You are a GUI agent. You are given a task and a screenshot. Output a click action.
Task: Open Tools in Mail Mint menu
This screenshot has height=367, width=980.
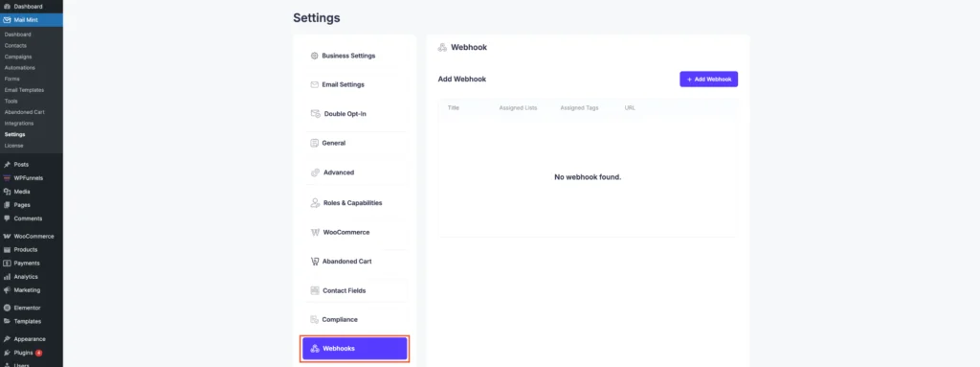(11, 101)
